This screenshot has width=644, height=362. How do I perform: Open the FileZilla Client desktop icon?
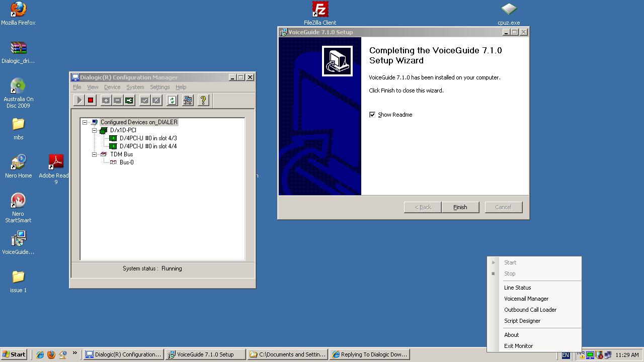(x=320, y=14)
